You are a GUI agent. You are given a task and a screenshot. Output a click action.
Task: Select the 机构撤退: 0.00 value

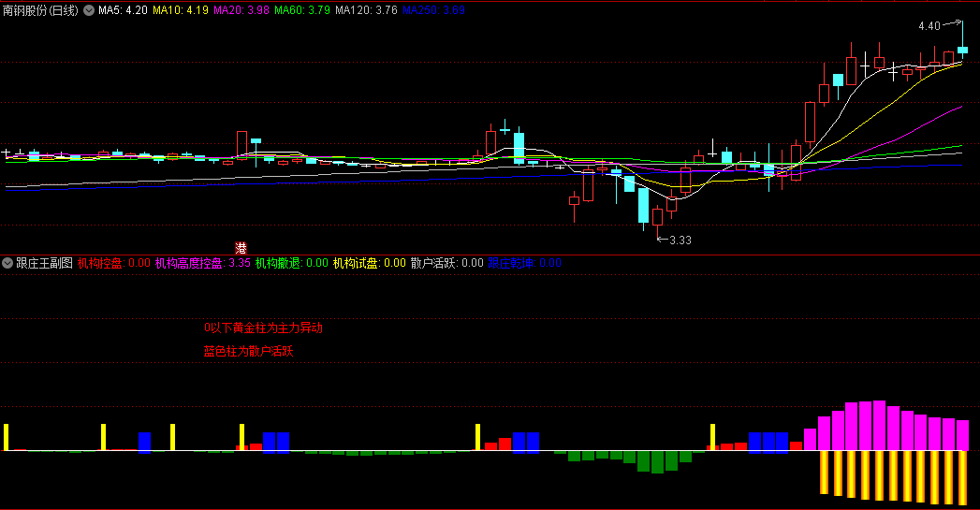292,263
